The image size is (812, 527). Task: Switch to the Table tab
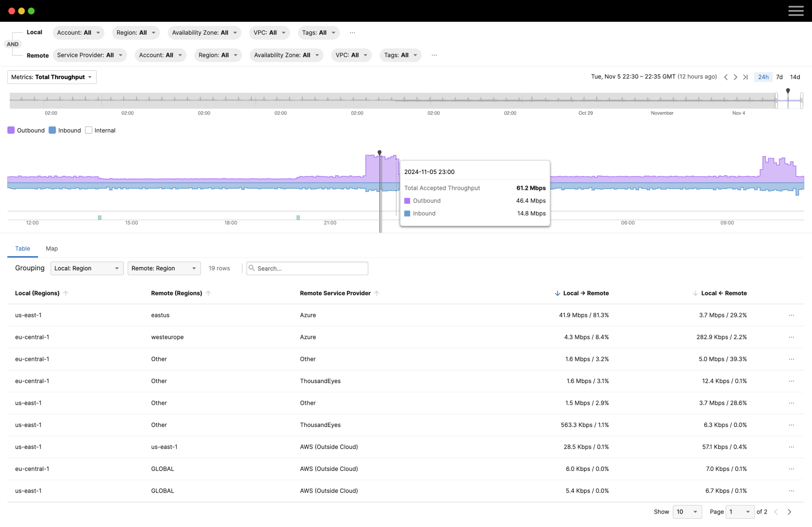click(23, 248)
